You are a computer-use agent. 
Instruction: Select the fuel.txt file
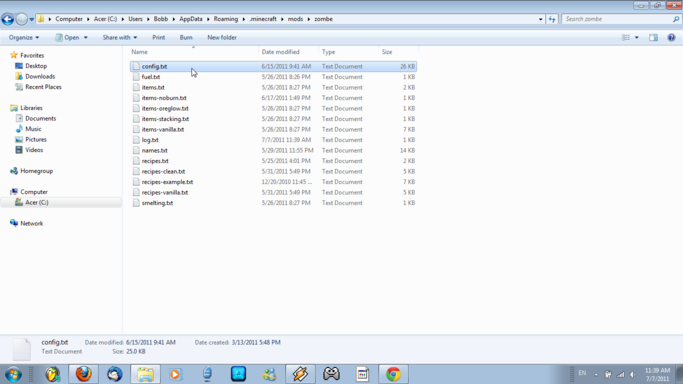[274, 77]
